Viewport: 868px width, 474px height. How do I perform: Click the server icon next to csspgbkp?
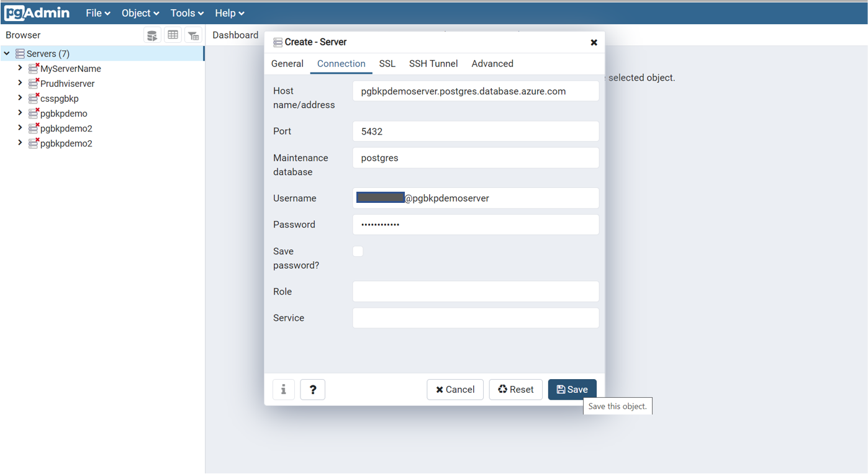pyautogui.click(x=34, y=98)
